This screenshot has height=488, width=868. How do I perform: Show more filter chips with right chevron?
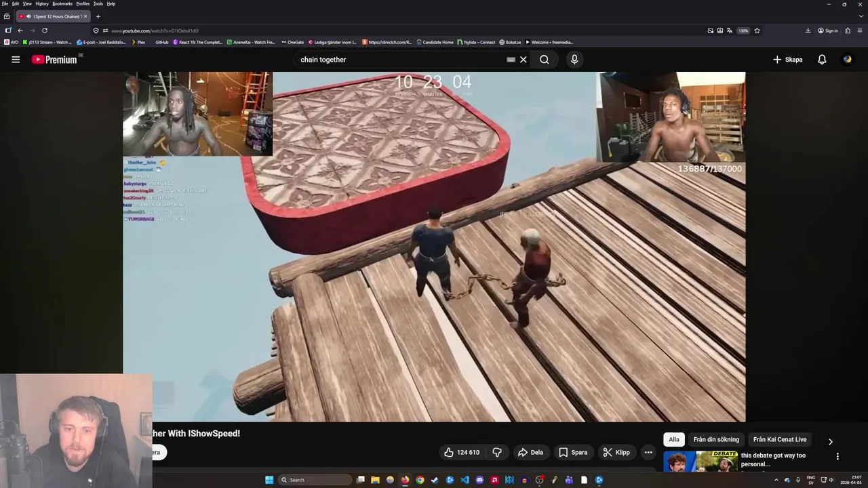tap(831, 441)
